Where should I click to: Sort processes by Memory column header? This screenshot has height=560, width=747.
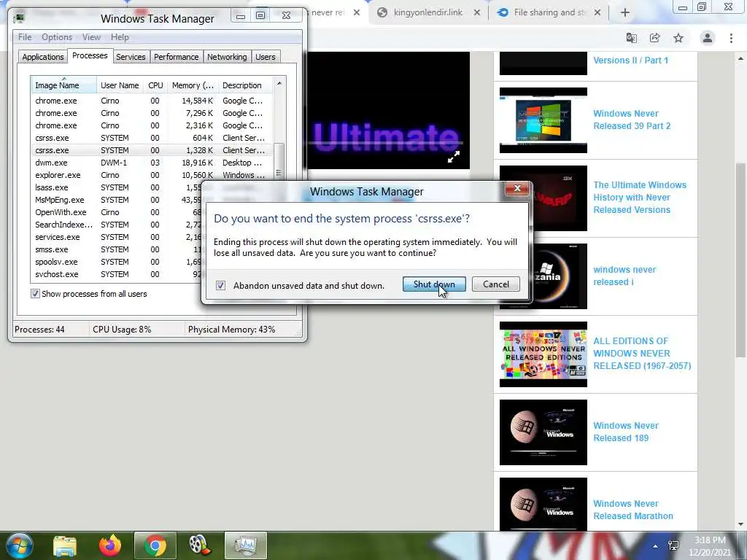click(193, 85)
